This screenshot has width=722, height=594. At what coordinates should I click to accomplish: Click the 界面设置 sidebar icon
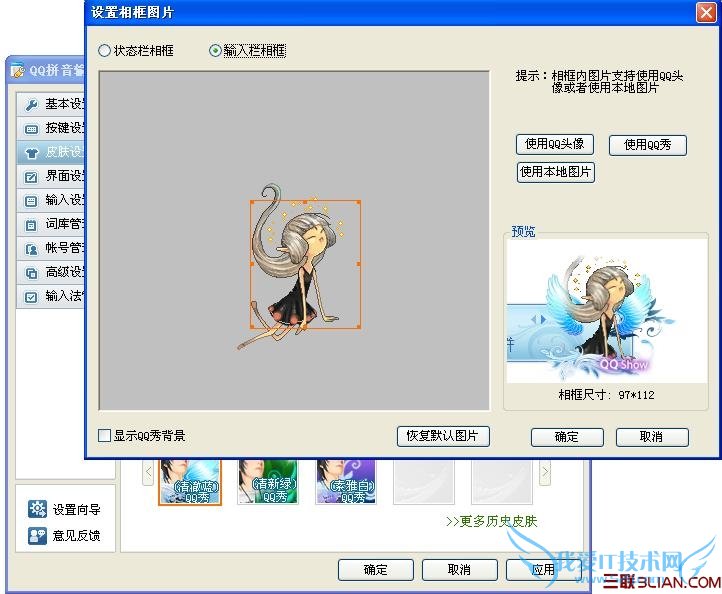coord(31,177)
